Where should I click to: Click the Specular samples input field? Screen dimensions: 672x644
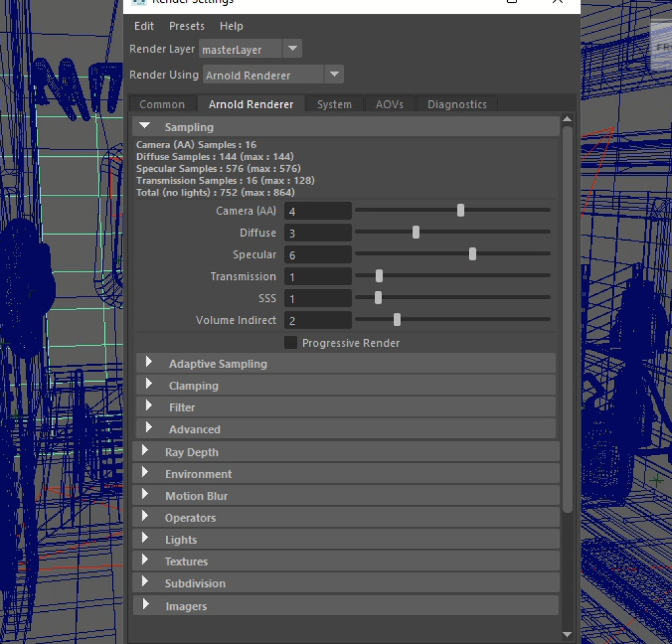[318, 255]
